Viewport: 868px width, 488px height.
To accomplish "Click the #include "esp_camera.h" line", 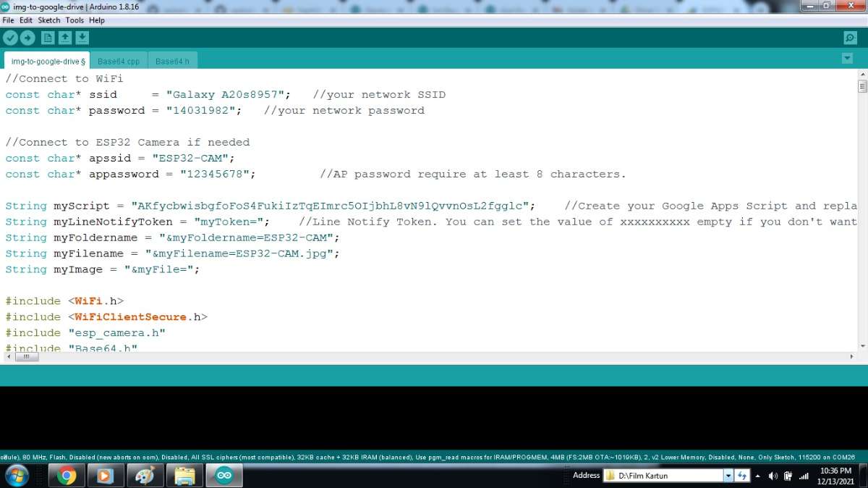I will click(85, 333).
